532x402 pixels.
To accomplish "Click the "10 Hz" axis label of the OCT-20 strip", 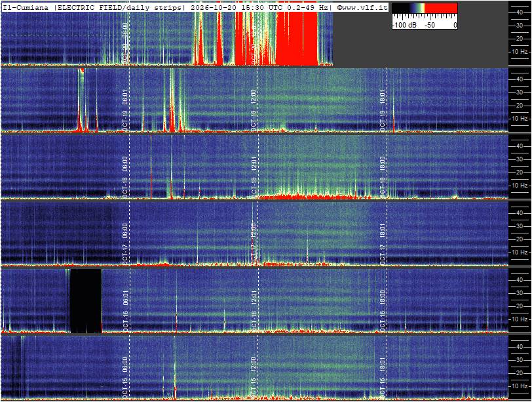I will pyautogui.click(x=520, y=52).
